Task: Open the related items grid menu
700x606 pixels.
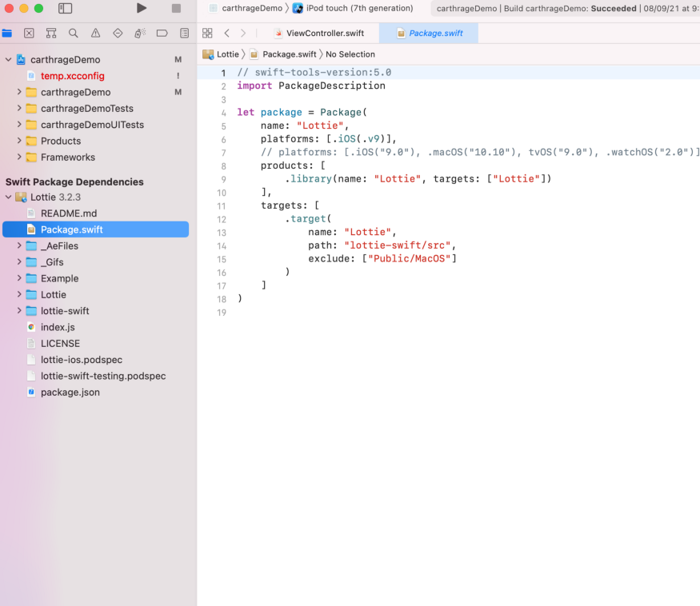Action: (207, 33)
